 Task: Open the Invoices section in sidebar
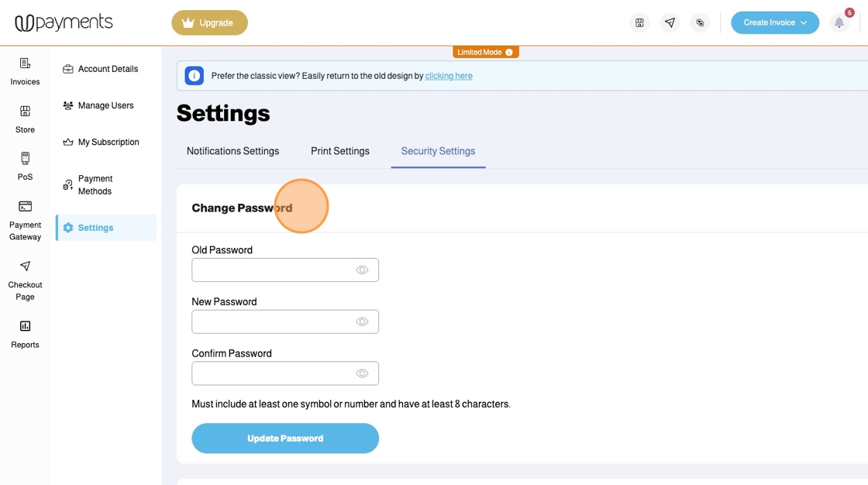[25, 71]
